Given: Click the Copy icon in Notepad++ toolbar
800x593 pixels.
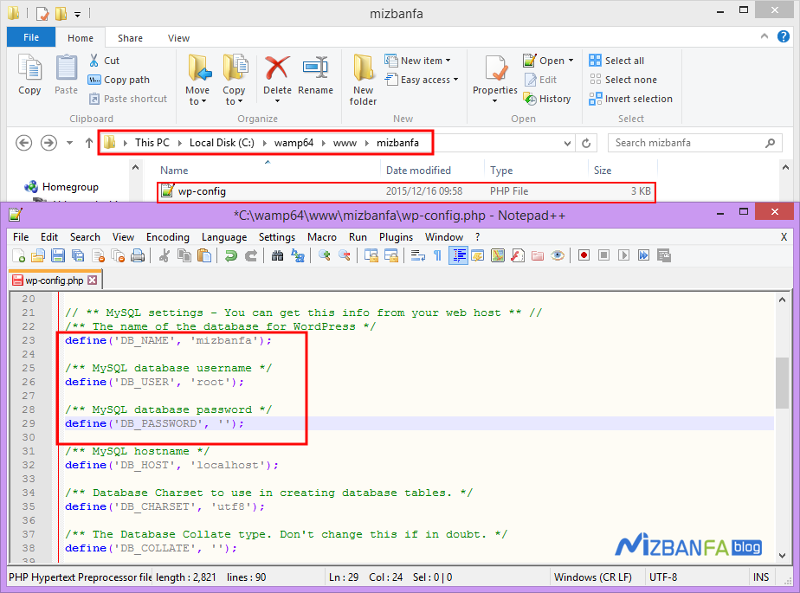Looking at the screenshot, I should coord(184,255).
